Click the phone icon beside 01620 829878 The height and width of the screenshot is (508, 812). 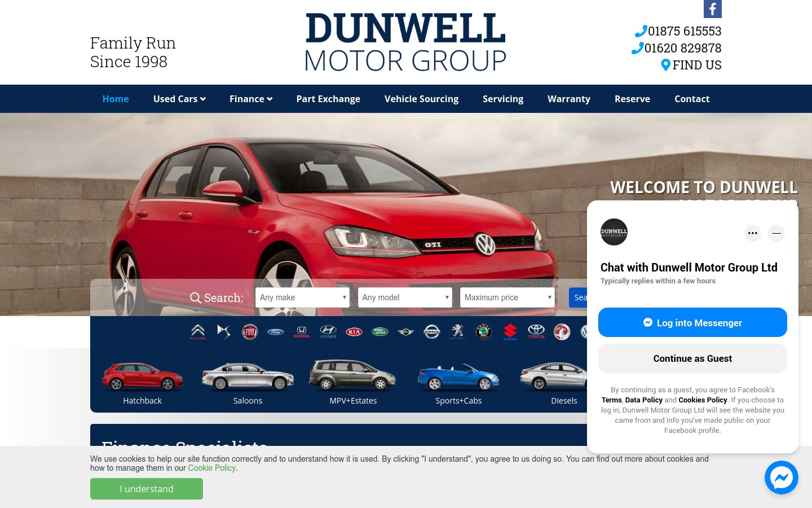tap(637, 48)
